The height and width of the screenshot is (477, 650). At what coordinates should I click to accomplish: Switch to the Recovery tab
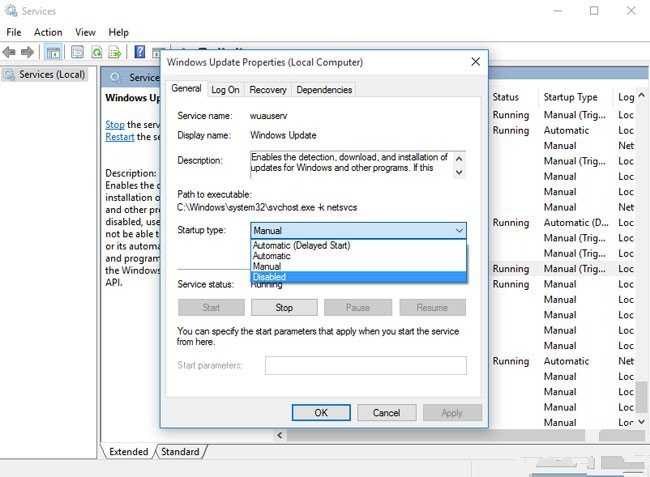(x=268, y=90)
